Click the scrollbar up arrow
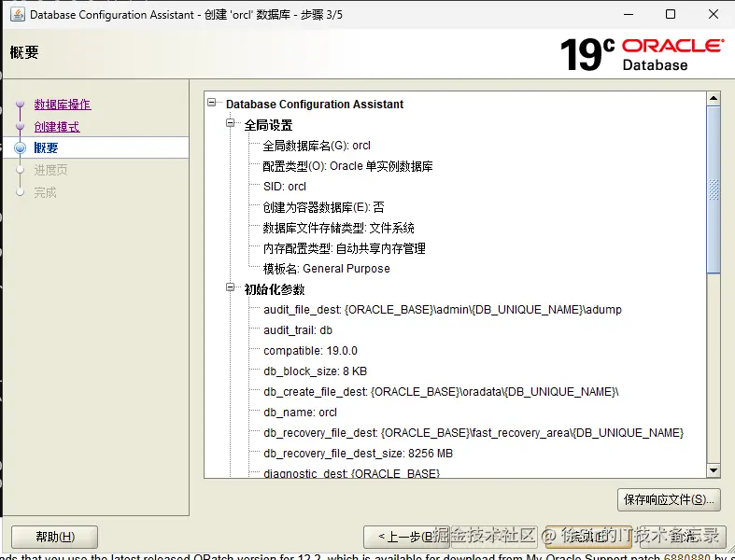735x560 pixels. [x=714, y=98]
